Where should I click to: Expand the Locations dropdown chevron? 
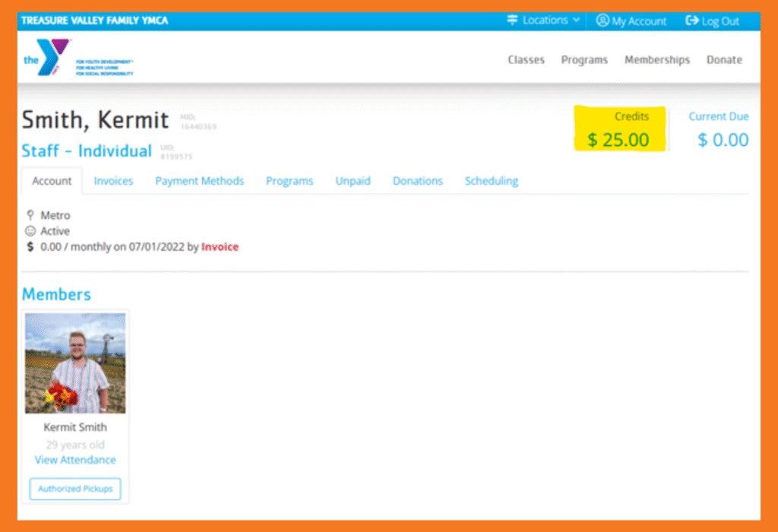tap(576, 20)
